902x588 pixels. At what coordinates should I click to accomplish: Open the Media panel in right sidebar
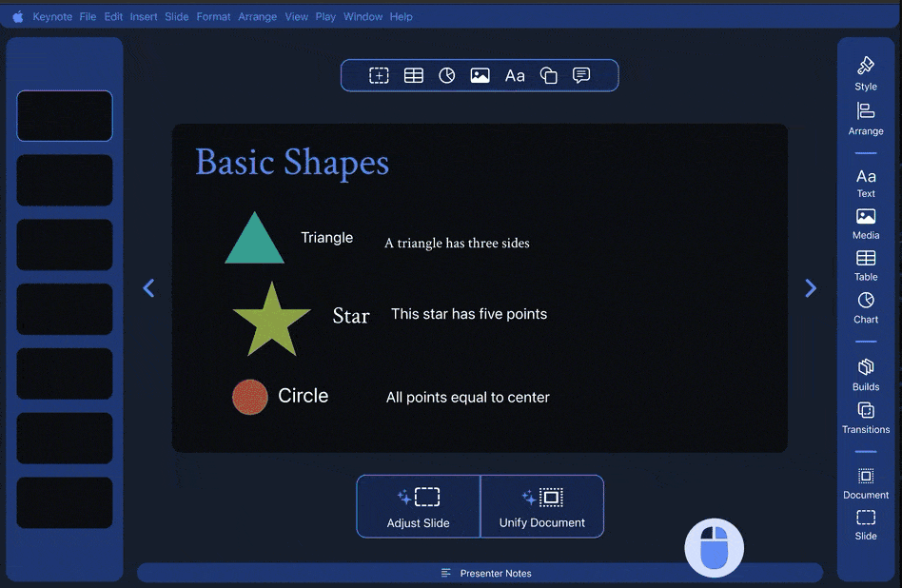pos(866,225)
